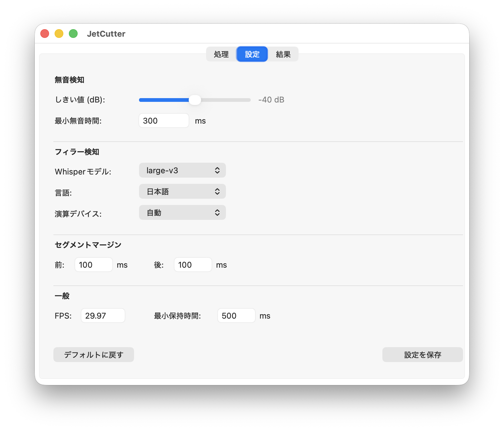Click the 最小無音時間 input field
Viewport: 504px width, 431px height.
click(164, 120)
